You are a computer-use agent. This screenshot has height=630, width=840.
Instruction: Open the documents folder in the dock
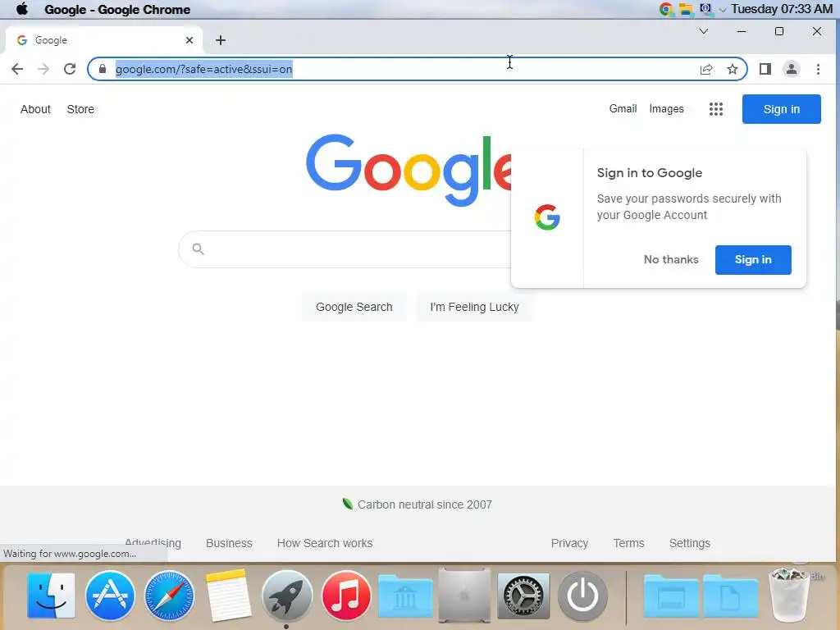730,596
